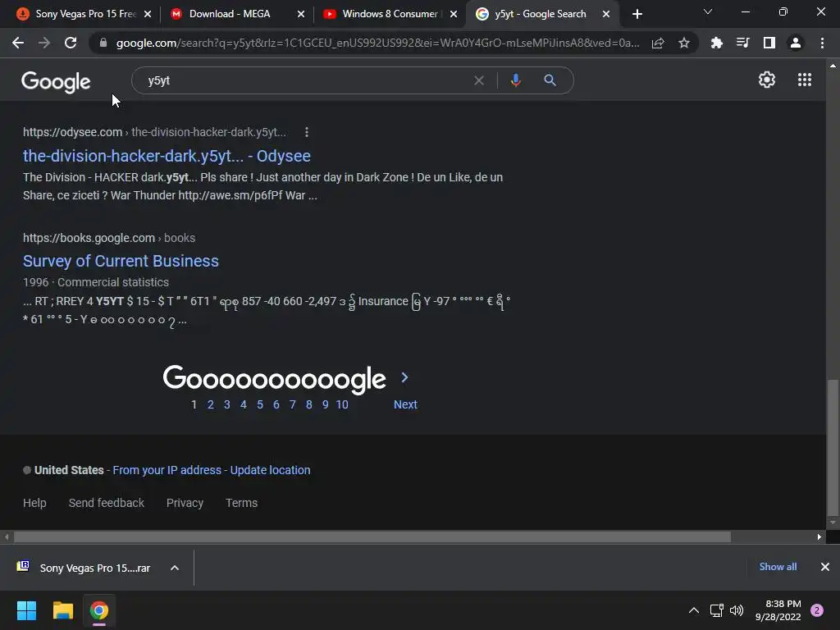Share this page icon in address bar
Image resolution: width=840 pixels, height=630 pixels.
coord(658,43)
